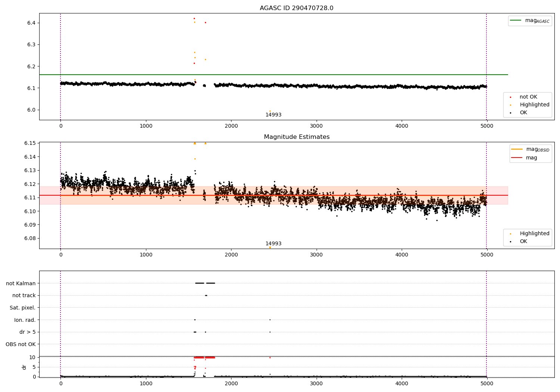The image size is (560, 392).
Task: Click the 6.0 y-axis tick in top plot
Action: pyautogui.click(x=31, y=110)
